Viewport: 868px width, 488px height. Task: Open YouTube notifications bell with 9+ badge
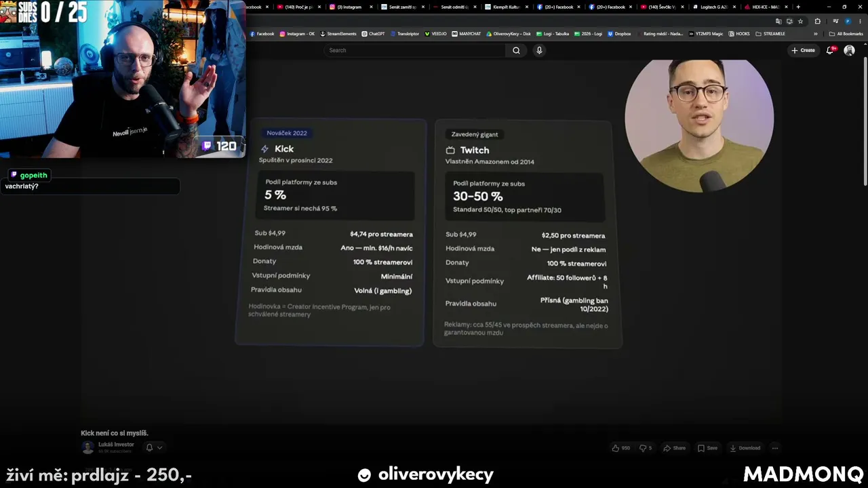pos(830,50)
